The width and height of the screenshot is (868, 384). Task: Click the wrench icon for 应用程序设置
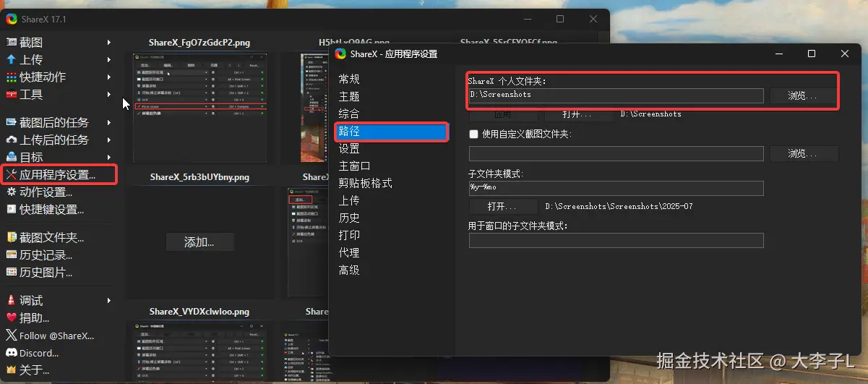(12, 174)
